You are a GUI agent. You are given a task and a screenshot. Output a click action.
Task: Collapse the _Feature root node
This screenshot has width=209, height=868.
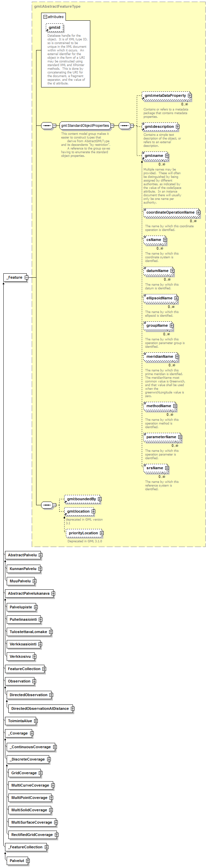click(x=26, y=278)
